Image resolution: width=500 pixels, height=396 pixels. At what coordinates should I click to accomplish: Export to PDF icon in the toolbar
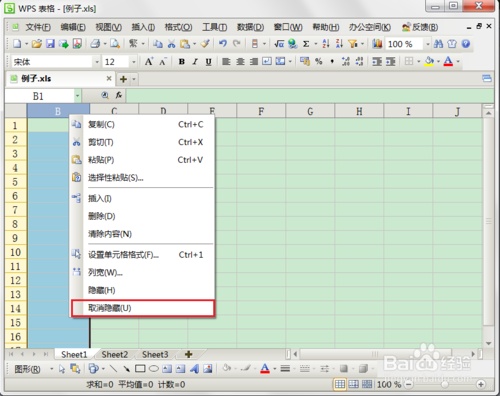(x=77, y=44)
